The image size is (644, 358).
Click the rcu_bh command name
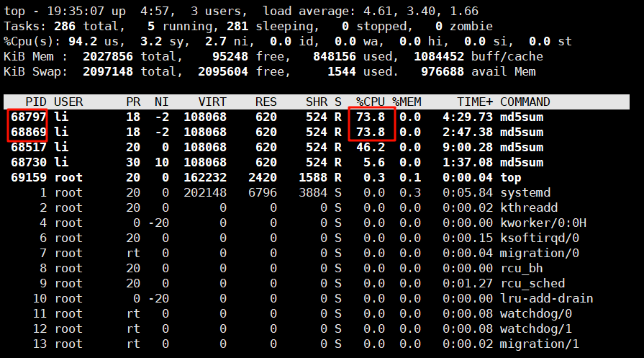point(522,269)
